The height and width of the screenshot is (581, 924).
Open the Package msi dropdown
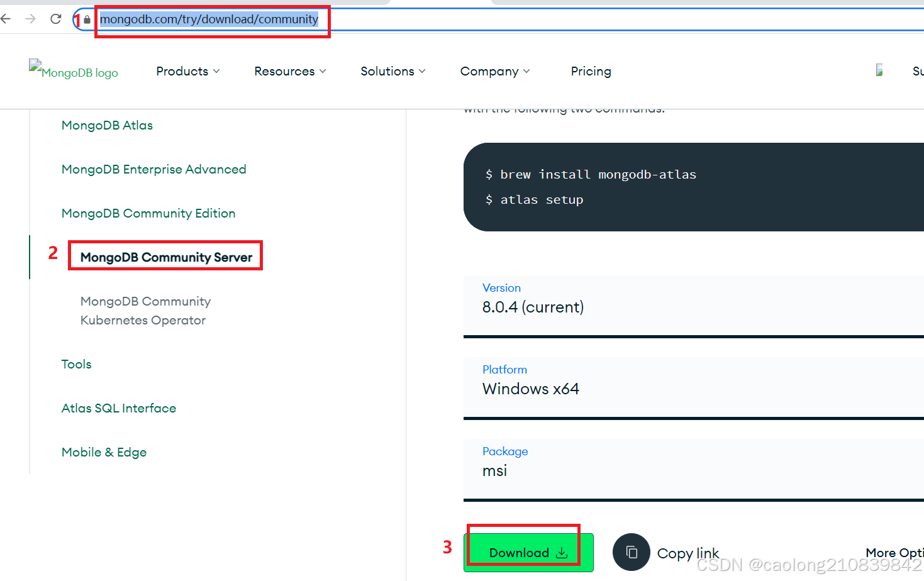click(x=694, y=470)
